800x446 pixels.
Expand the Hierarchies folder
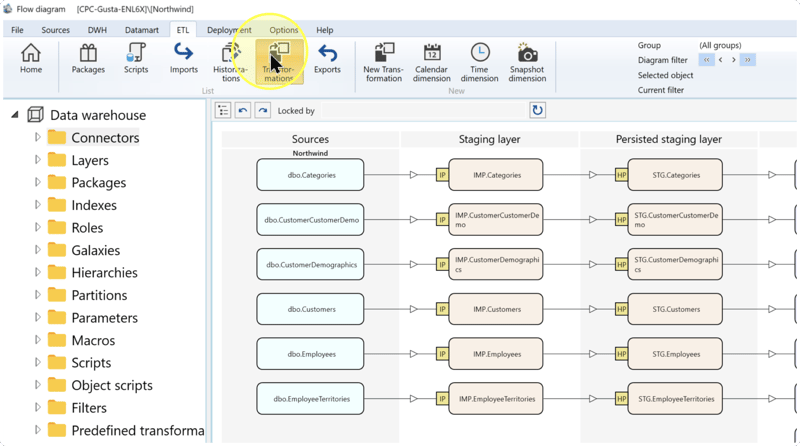tap(37, 272)
